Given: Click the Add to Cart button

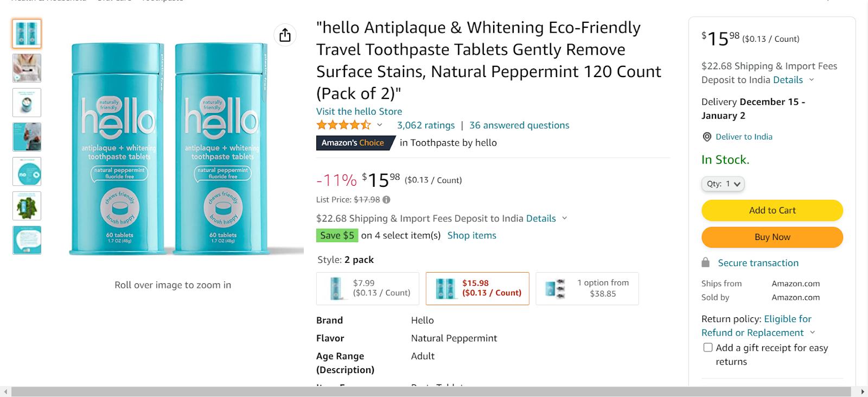Looking at the screenshot, I should [772, 211].
